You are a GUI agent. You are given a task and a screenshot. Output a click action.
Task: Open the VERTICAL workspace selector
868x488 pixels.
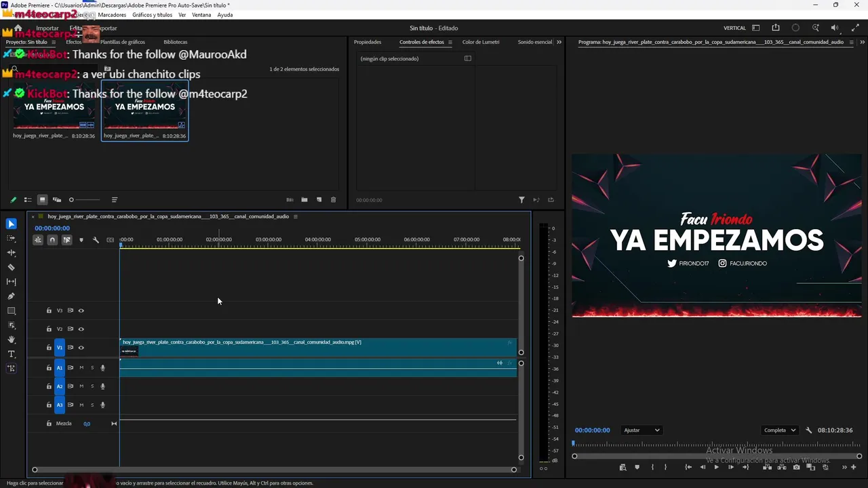click(x=734, y=28)
